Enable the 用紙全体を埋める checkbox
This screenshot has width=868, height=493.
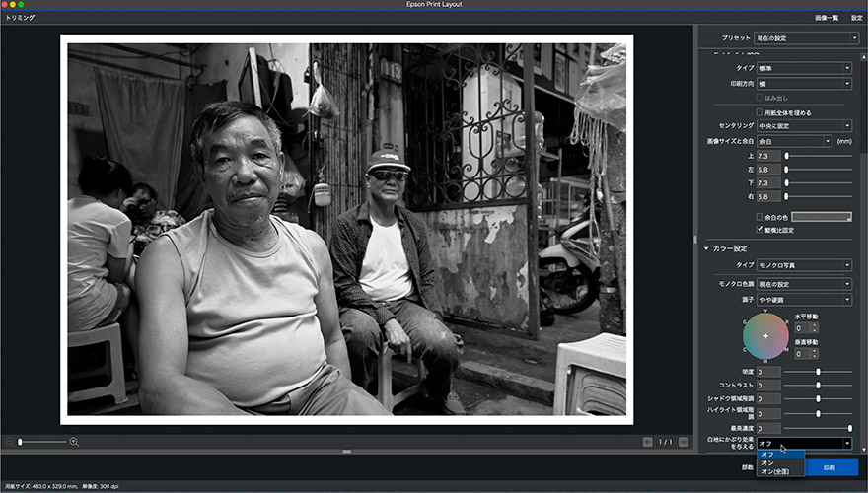coord(759,112)
